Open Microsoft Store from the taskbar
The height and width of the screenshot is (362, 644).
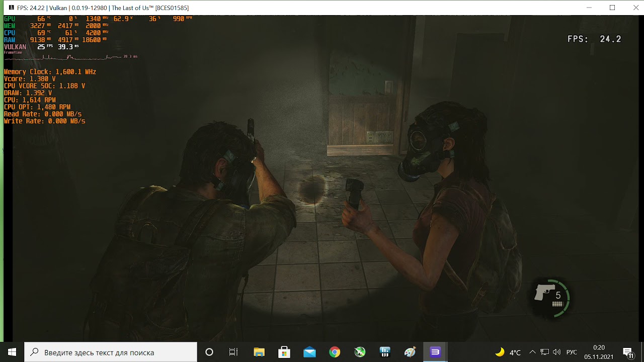284,352
